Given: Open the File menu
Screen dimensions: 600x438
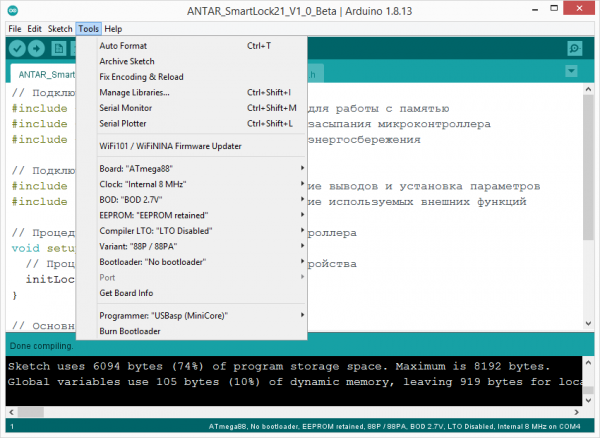Looking at the screenshot, I should tap(15, 29).
